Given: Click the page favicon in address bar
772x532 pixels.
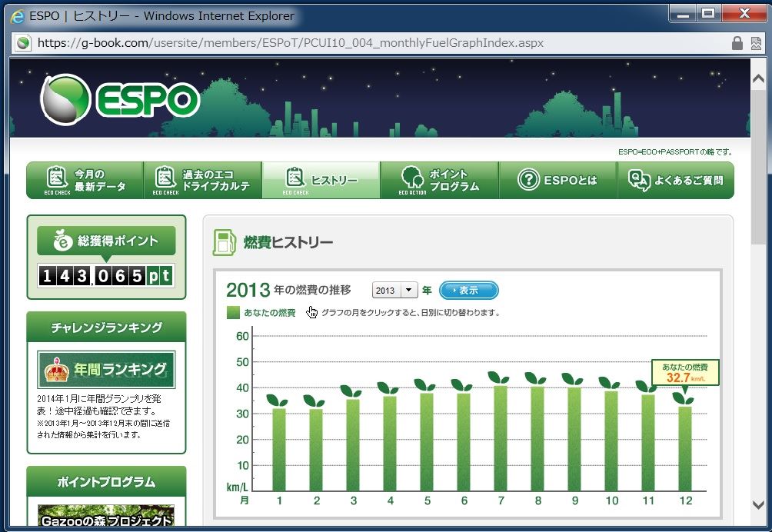Looking at the screenshot, I should (22, 43).
